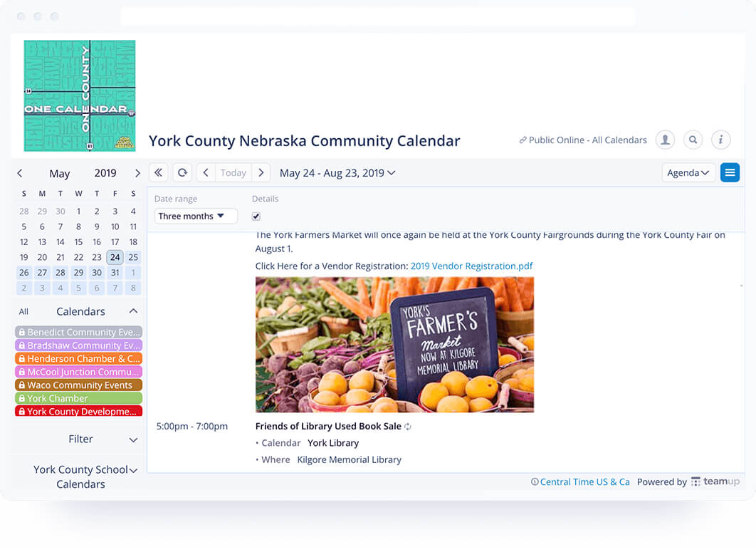This screenshot has width=756, height=547.
Task: Toggle York Chamber calendar
Action: pos(78,398)
